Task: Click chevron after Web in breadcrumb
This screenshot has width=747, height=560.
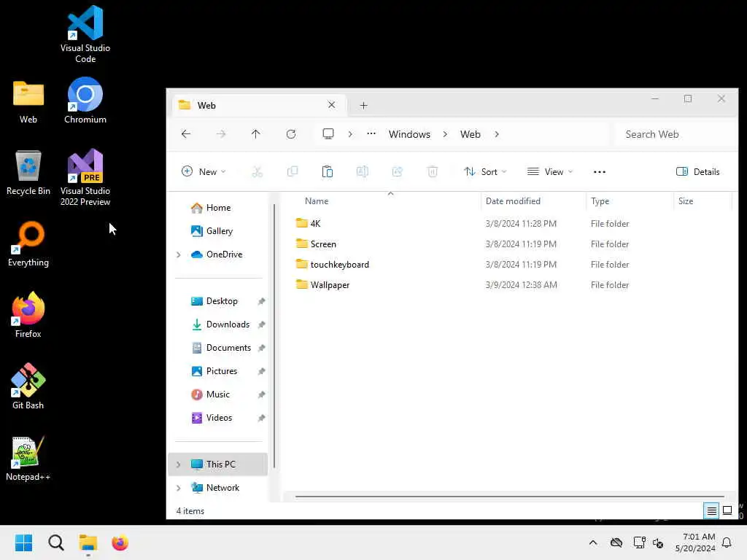Action: tap(497, 134)
